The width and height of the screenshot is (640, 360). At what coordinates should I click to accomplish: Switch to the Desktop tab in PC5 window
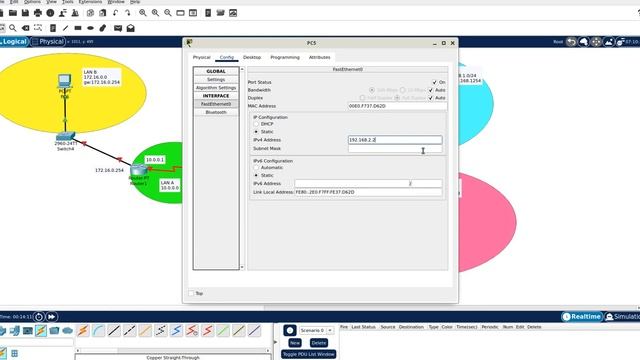252,57
